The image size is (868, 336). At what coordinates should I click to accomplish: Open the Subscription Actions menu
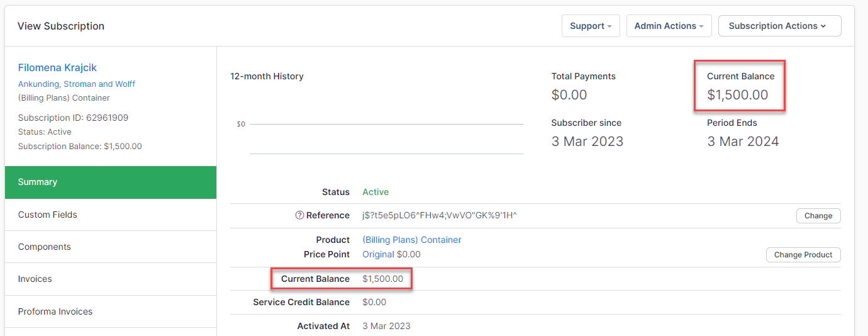(779, 26)
